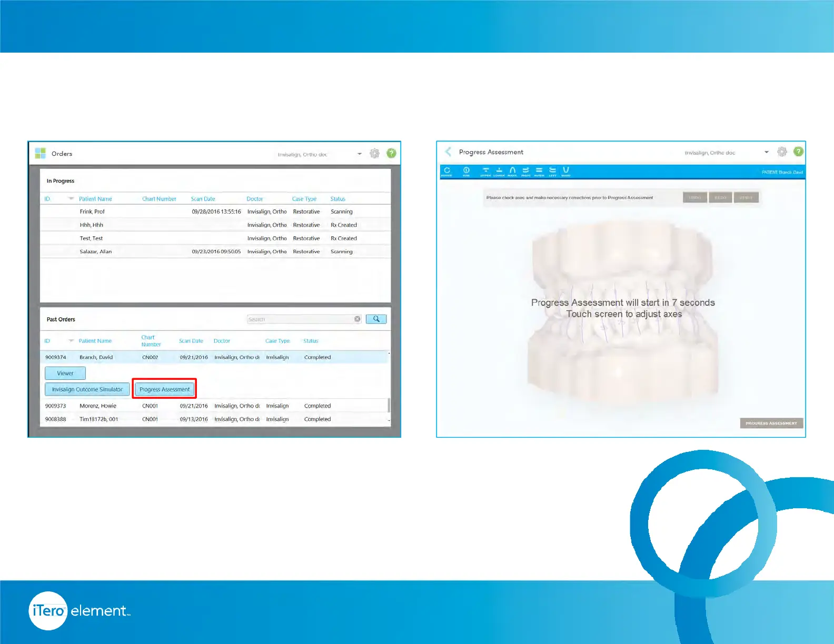Select the Frink, Prof order row
Image resolution: width=834 pixels, height=644 pixels.
[215, 212]
